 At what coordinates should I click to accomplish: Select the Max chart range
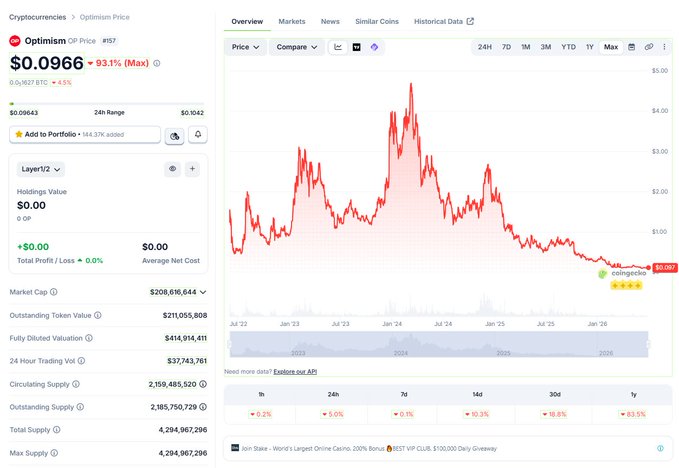(x=611, y=47)
